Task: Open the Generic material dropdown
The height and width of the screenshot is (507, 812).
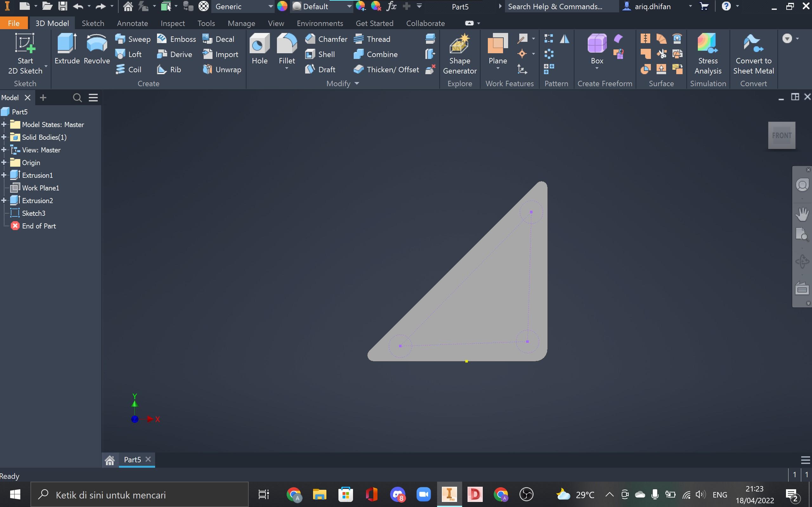Action: [270, 6]
